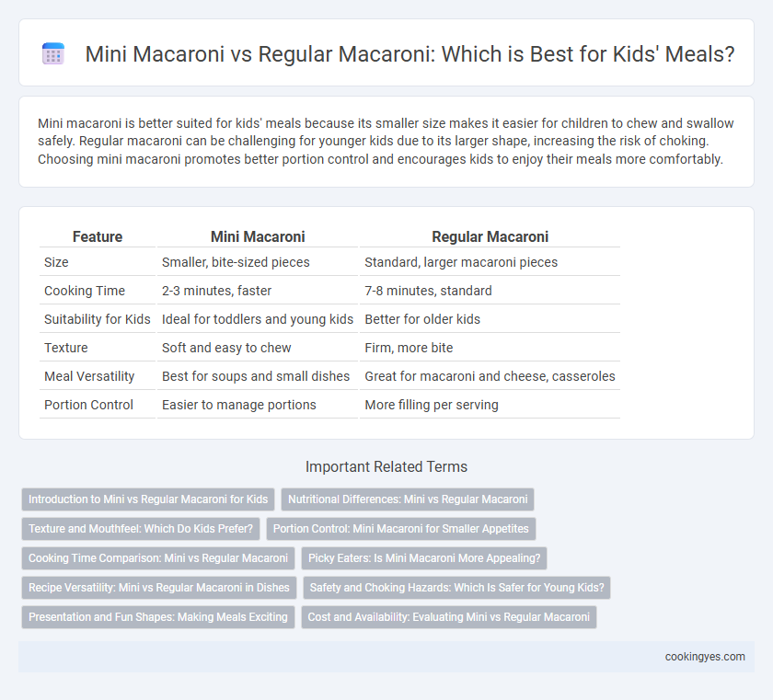The image size is (773, 700).
Task: Select the 'Cooking Time' table row label
Action: [x=85, y=291]
